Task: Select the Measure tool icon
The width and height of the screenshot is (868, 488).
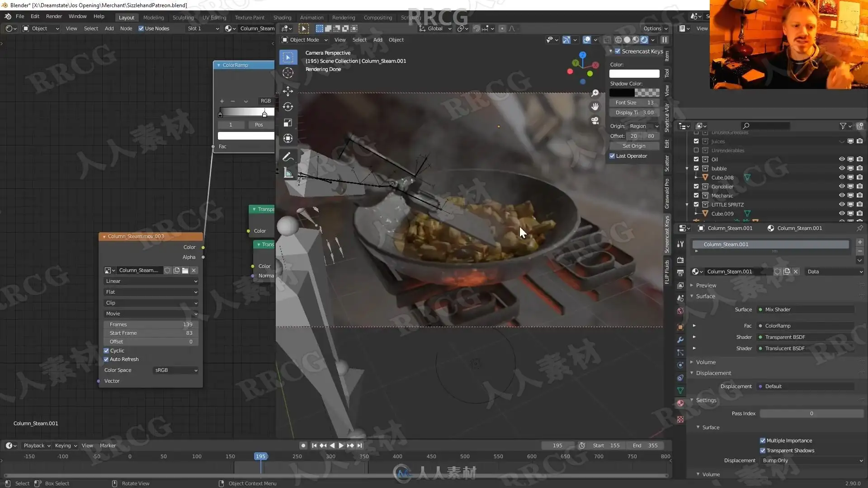Action: 288,173
